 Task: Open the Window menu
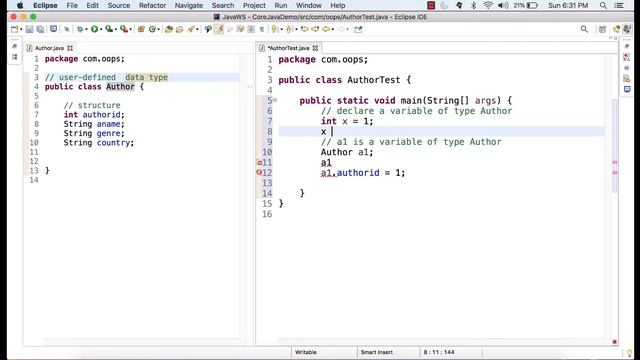[309, 6]
